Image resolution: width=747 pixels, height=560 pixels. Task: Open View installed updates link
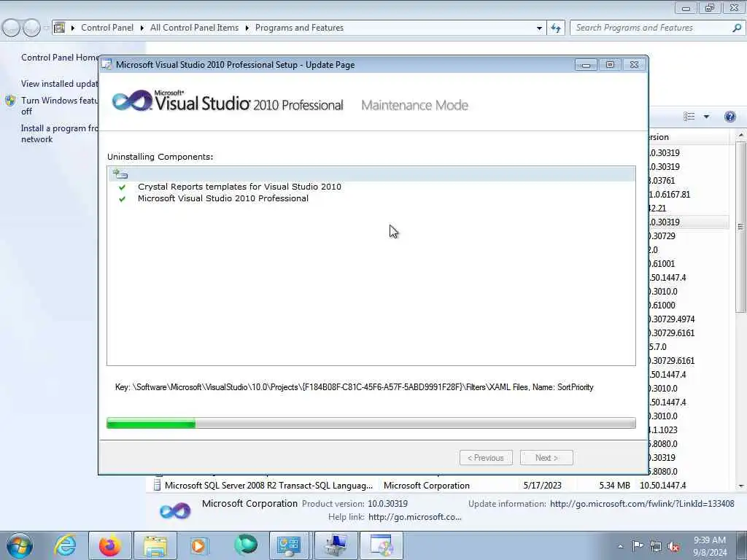coord(59,83)
